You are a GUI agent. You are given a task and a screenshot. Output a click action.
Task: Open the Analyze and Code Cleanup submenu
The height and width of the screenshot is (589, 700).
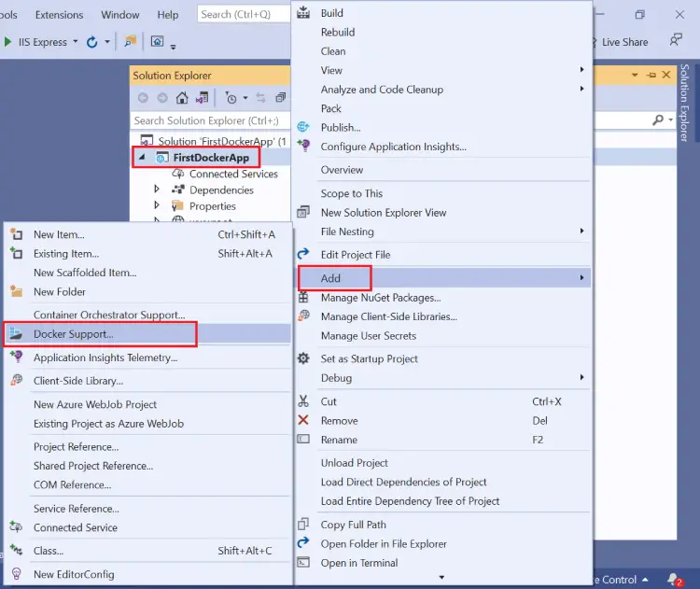[581, 89]
